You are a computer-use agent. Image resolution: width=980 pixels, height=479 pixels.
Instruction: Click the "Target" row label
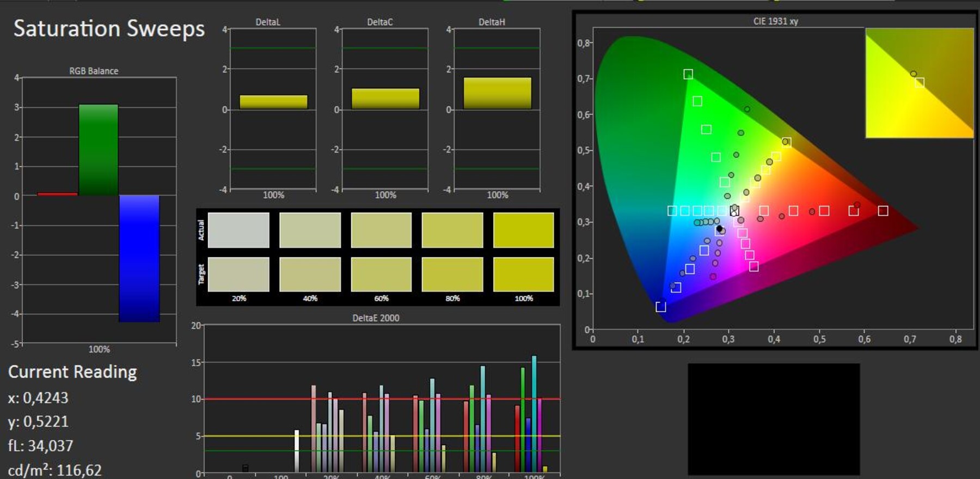(x=201, y=274)
